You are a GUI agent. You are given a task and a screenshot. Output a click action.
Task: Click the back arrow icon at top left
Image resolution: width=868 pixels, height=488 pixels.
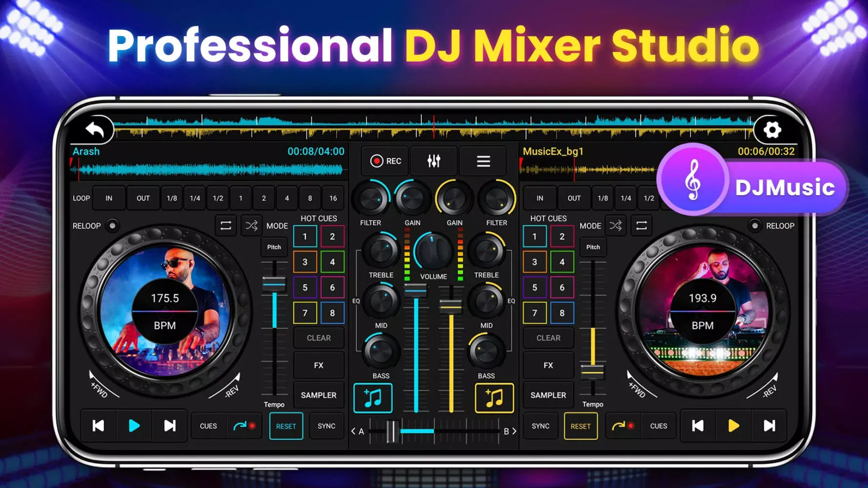[x=94, y=128]
